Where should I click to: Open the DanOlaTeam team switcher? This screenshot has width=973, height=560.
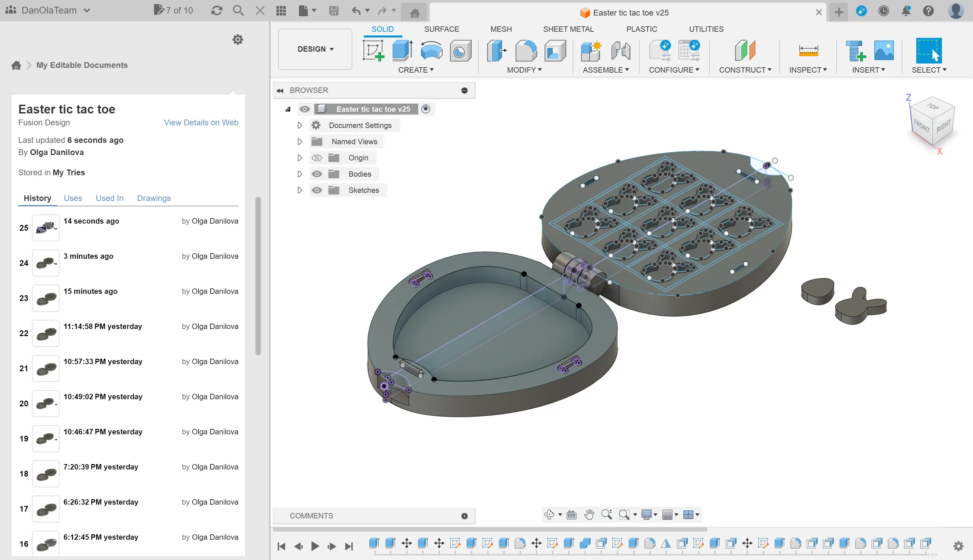coord(48,10)
